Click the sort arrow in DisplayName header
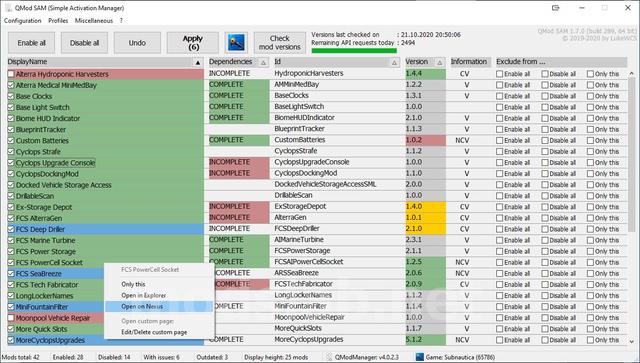 198,62
